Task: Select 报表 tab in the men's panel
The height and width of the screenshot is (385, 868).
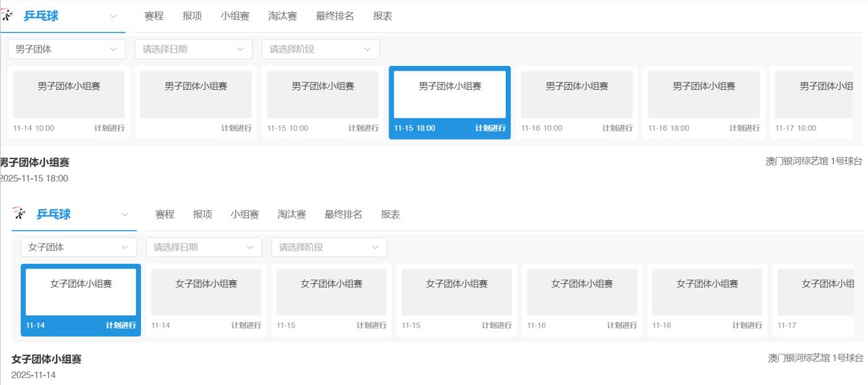Action: tap(383, 16)
